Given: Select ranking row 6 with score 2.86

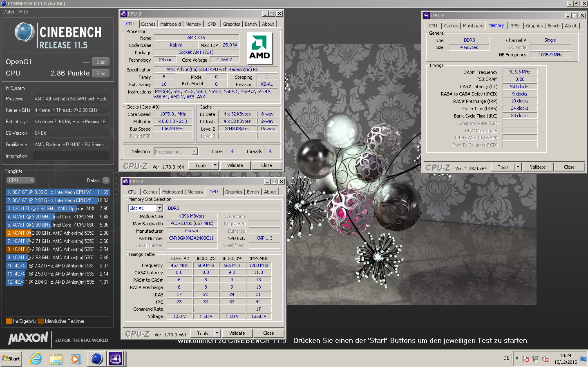Looking at the screenshot, I should click(x=58, y=233).
